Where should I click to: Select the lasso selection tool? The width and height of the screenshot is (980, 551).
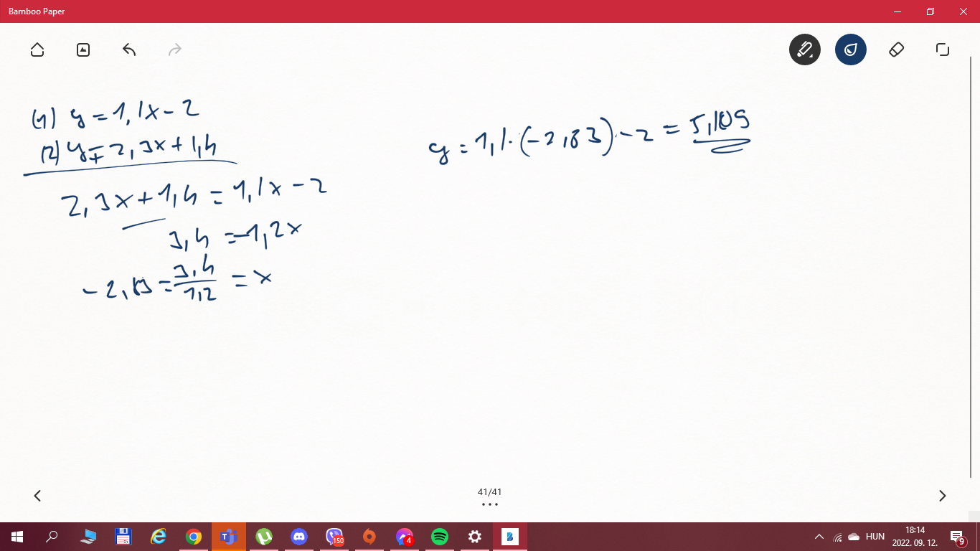click(x=943, y=50)
